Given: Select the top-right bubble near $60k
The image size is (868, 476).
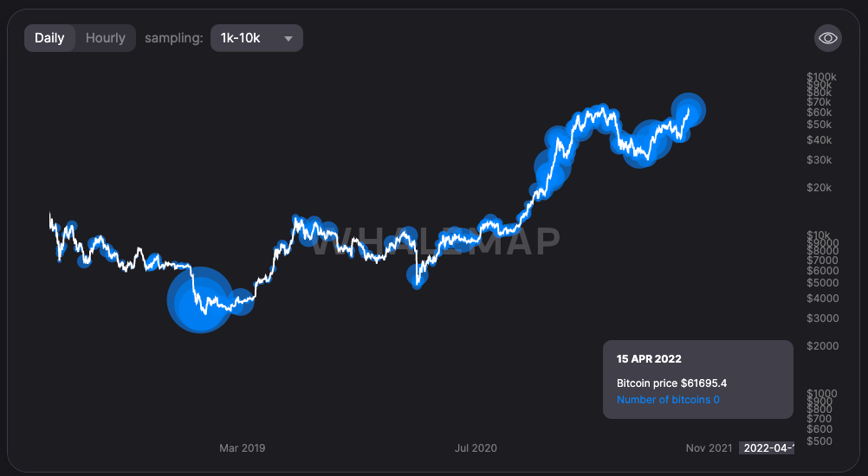Looking at the screenshot, I should 690,109.
